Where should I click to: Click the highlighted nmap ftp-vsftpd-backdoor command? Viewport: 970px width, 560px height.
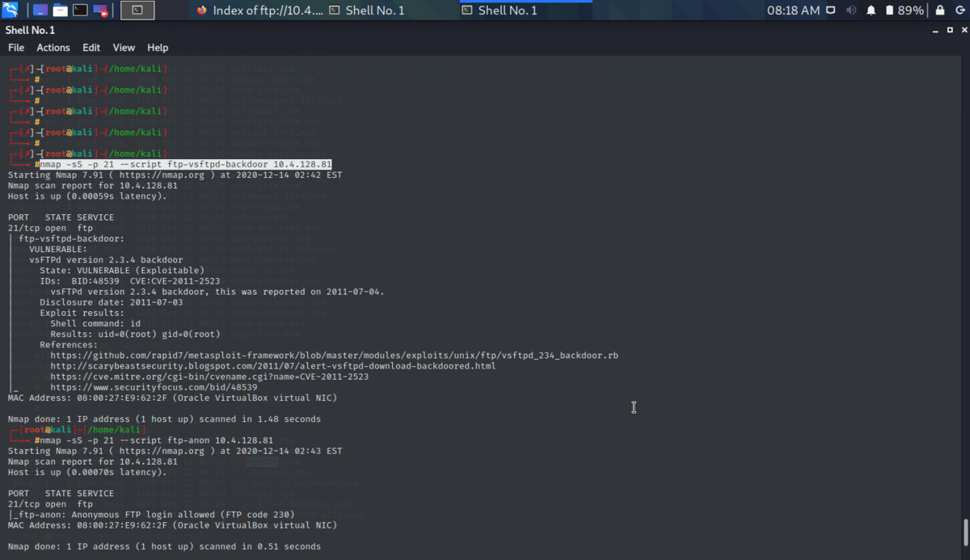(x=186, y=165)
